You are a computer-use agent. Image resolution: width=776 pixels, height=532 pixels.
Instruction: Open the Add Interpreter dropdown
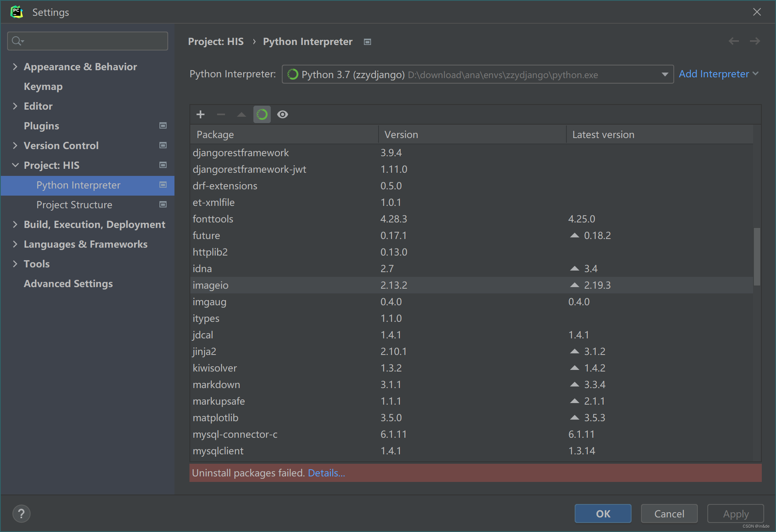718,74
